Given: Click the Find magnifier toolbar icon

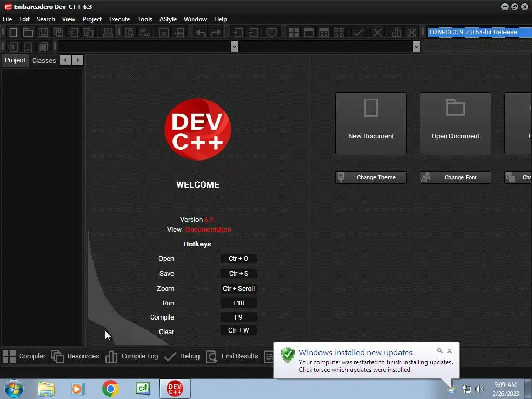Looking at the screenshot, I should [129, 33].
